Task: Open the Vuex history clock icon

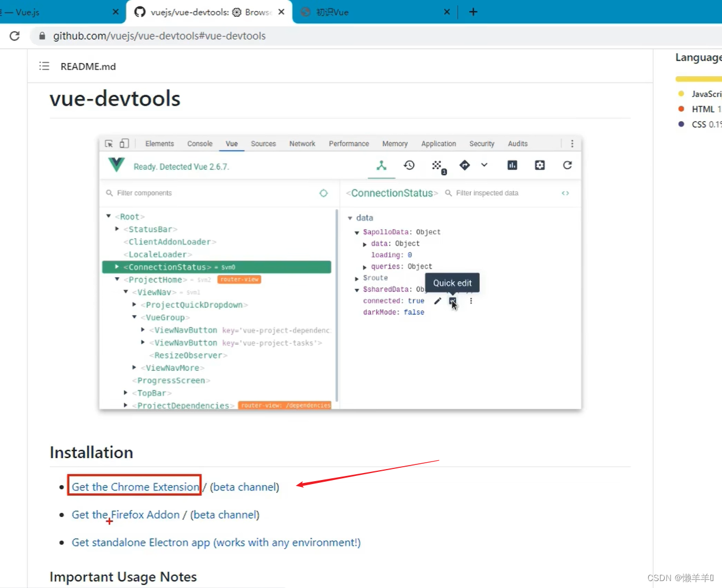Action: 409,165
